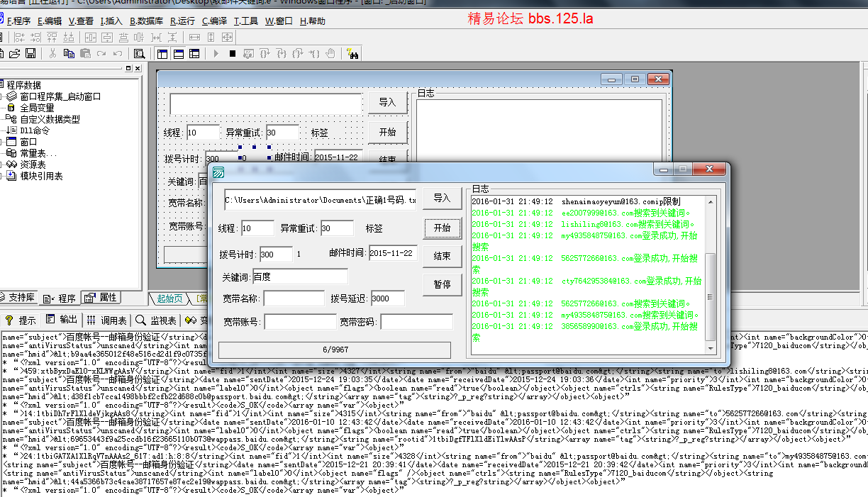Click the log list scrollbar down arrow

click(x=710, y=348)
